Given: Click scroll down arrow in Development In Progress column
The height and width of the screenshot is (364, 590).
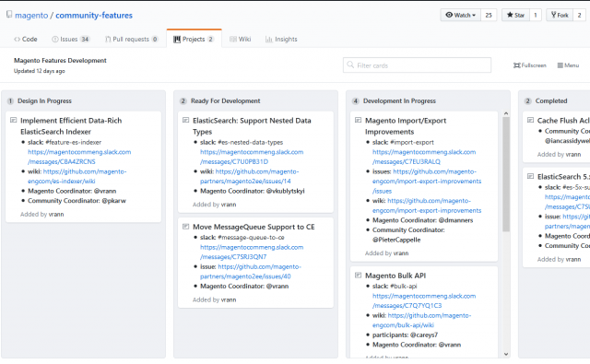Looking at the screenshot, I should [506, 354].
